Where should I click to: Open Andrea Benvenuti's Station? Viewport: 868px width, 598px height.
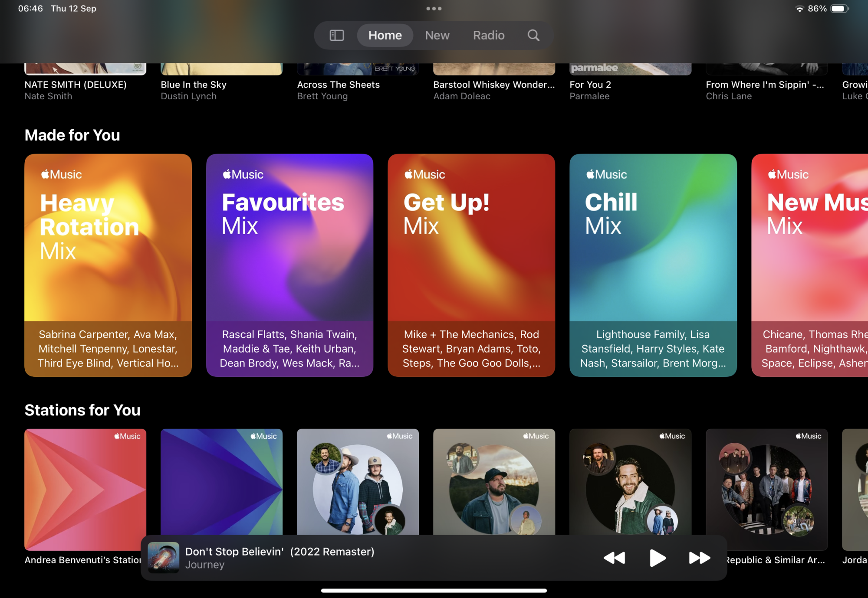pos(85,486)
